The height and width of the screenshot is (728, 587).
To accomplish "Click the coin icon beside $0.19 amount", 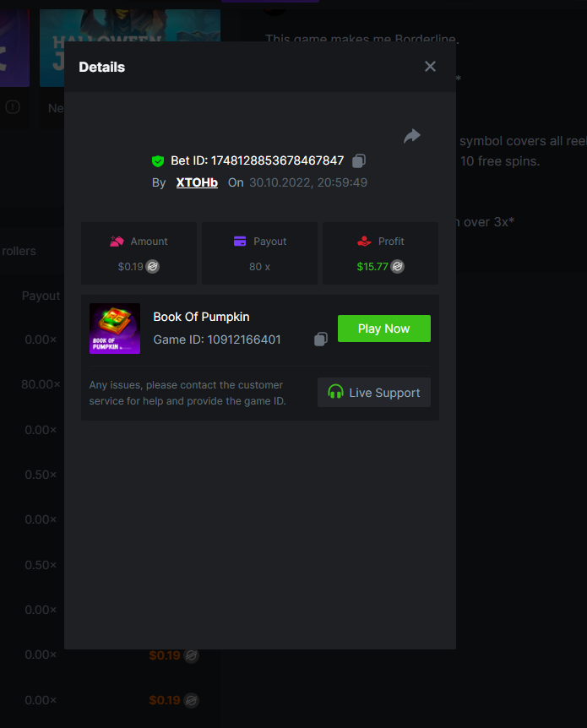I will point(153,266).
